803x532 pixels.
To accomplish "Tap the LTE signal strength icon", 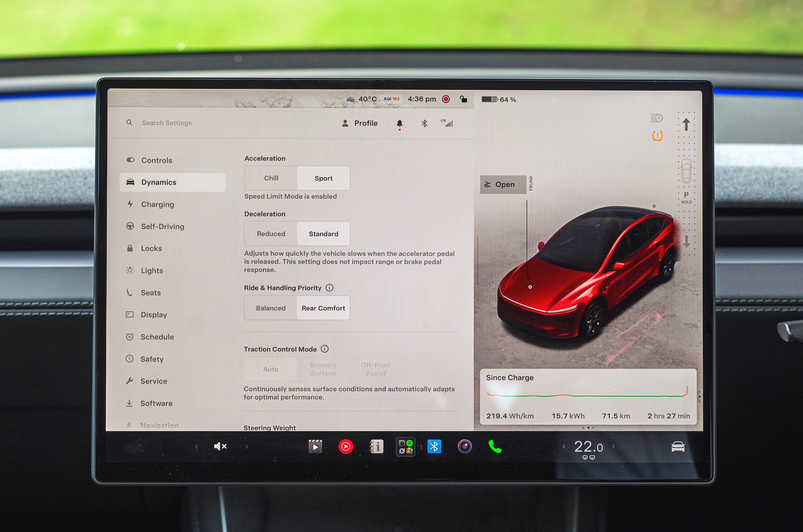I will pos(447,123).
